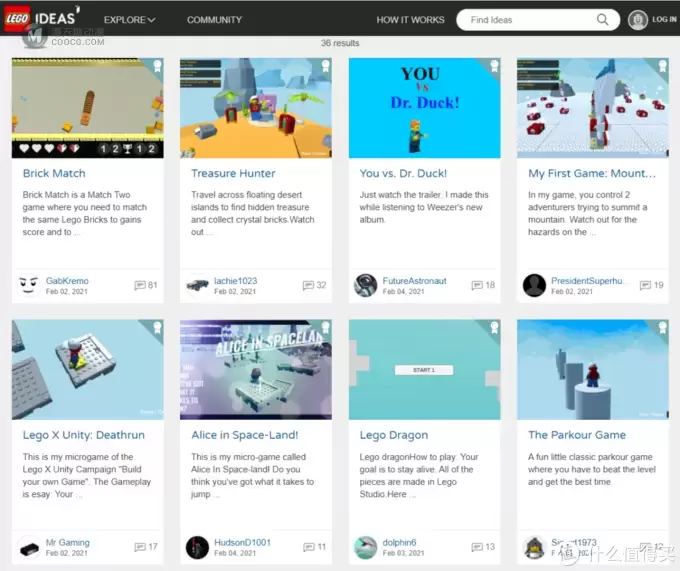Click the Log In link

[664, 20]
